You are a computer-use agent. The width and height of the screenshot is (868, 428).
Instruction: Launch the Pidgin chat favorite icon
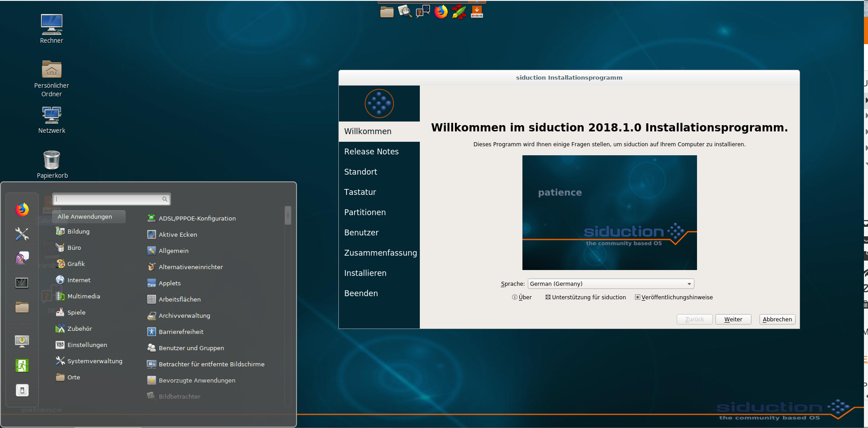coord(22,258)
